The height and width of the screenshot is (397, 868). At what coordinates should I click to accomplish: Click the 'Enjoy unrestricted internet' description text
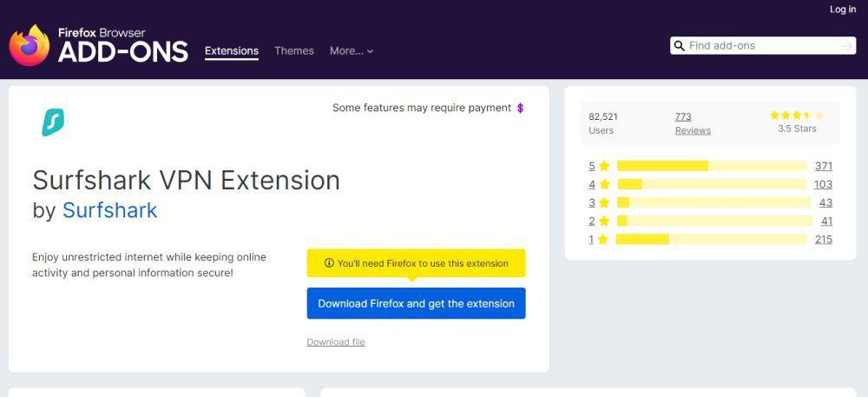[x=149, y=265]
